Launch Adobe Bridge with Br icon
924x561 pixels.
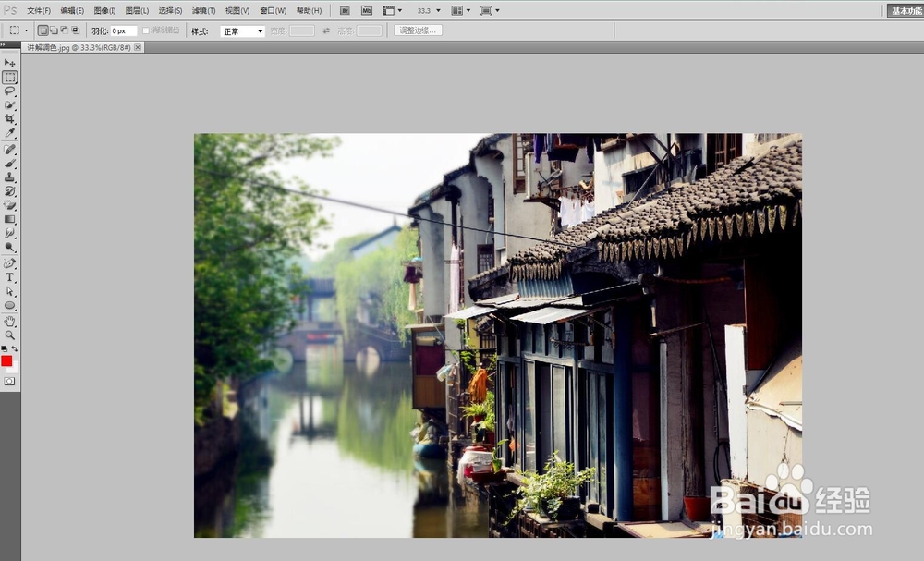point(346,10)
